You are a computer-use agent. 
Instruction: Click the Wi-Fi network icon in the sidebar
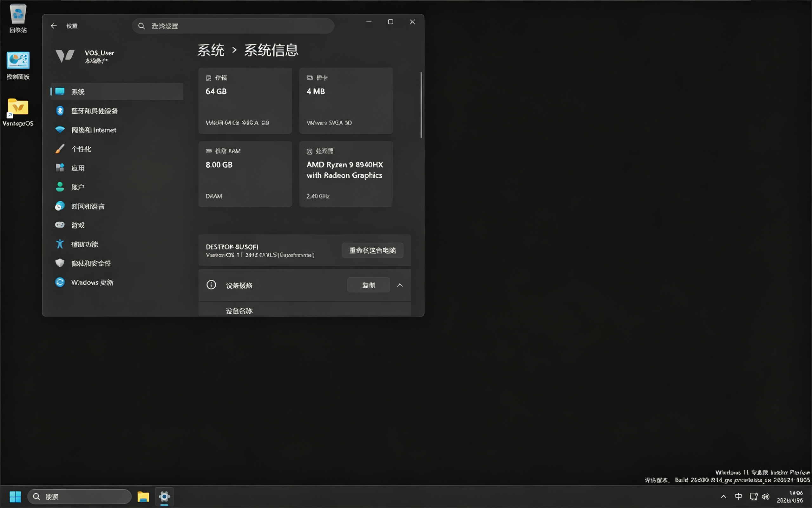click(x=60, y=130)
